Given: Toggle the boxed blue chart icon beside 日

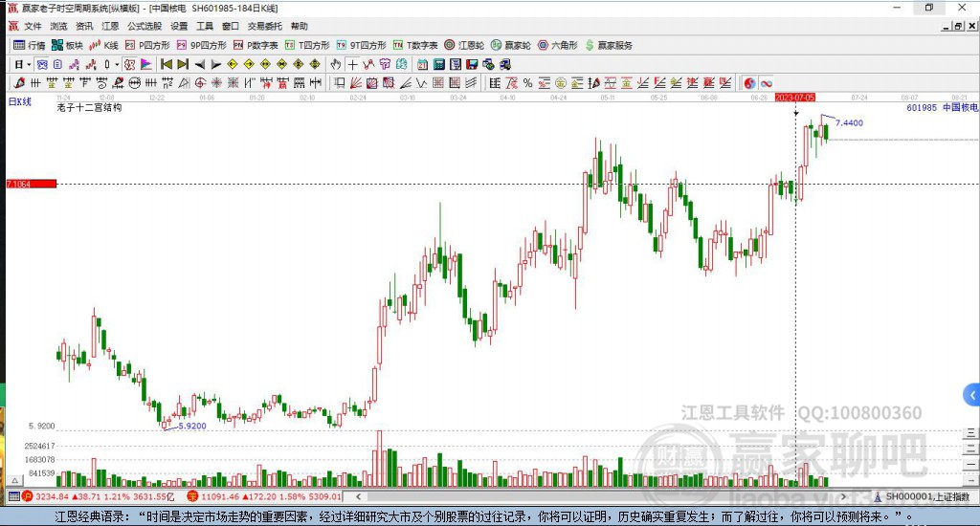Looking at the screenshot, I should (x=41, y=64).
